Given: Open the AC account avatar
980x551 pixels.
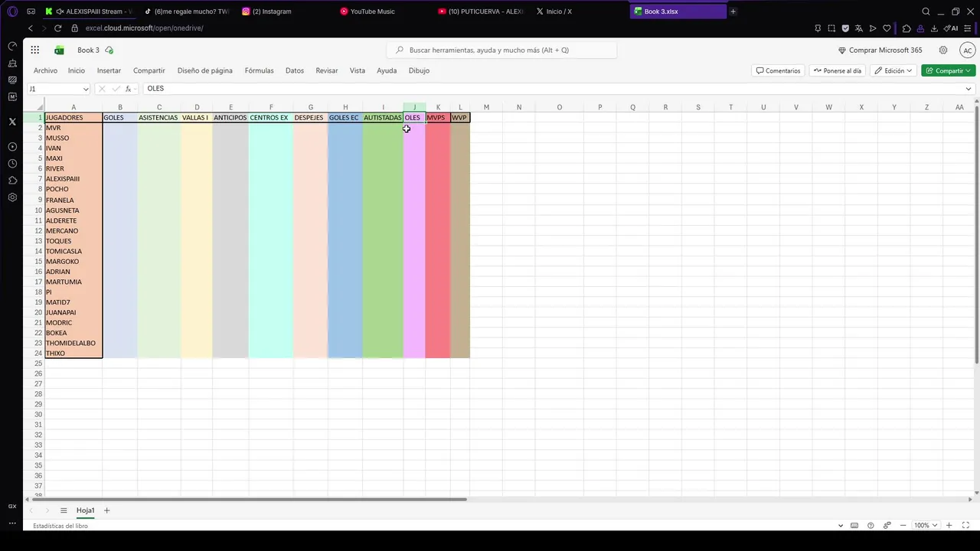Looking at the screenshot, I should click(x=967, y=50).
